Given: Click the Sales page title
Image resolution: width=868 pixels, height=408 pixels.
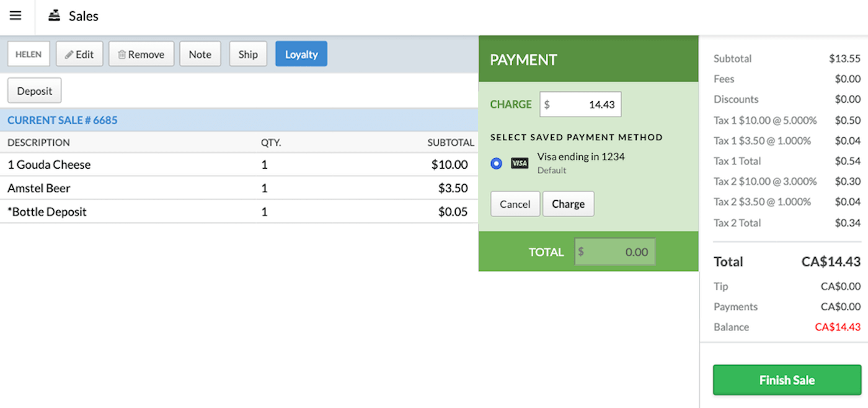Looking at the screenshot, I should pos(84,16).
